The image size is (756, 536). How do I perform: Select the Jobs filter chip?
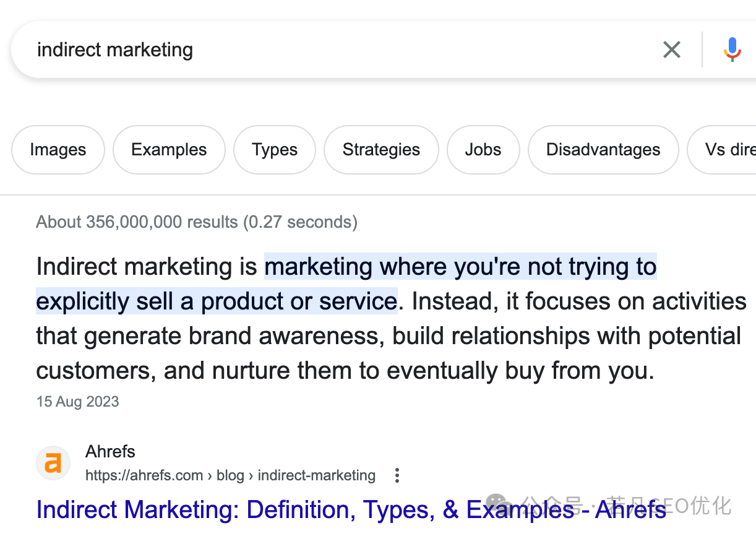coord(483,150)
